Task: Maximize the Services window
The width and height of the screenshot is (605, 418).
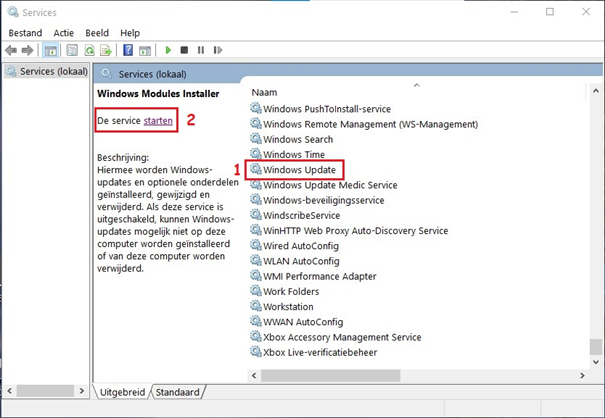Action: (550, 12)
